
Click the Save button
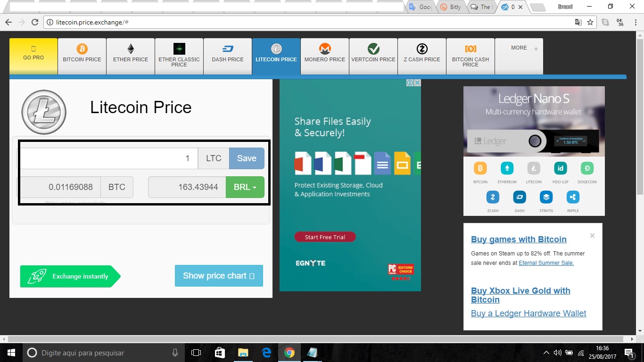[247, 158]
